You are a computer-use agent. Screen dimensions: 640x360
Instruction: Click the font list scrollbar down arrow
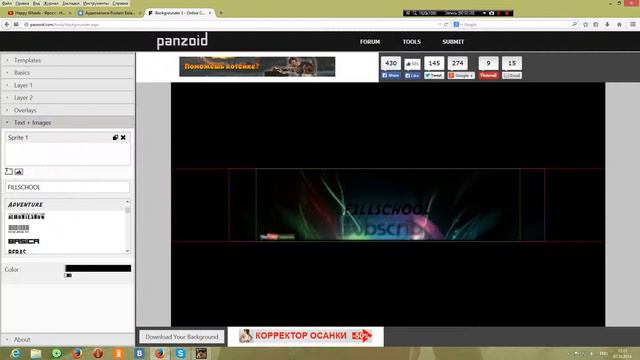[x=127, y=251]
